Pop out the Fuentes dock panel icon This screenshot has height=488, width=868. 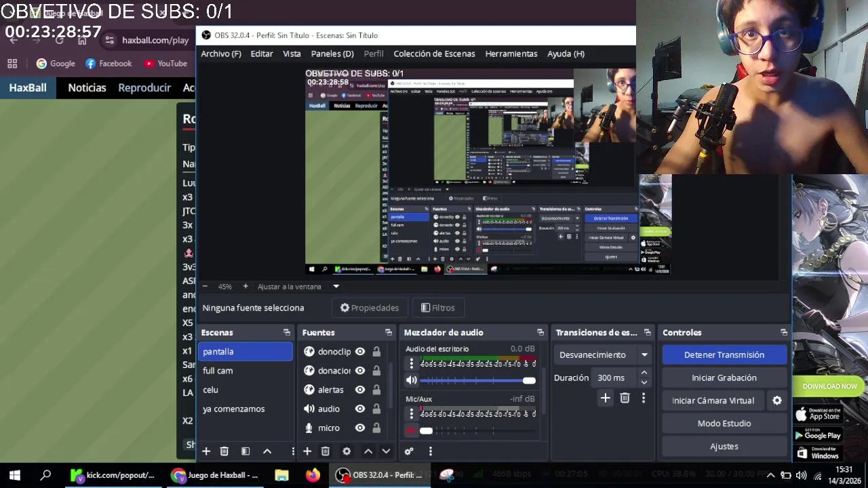coord(389,333)
